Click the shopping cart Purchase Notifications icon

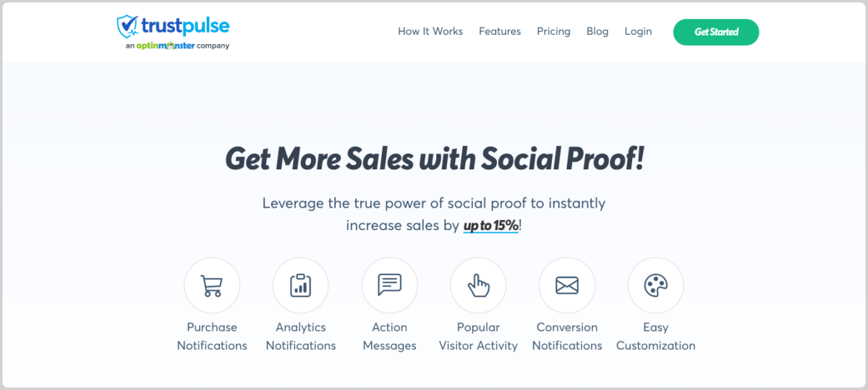click(x=212, y=285)
